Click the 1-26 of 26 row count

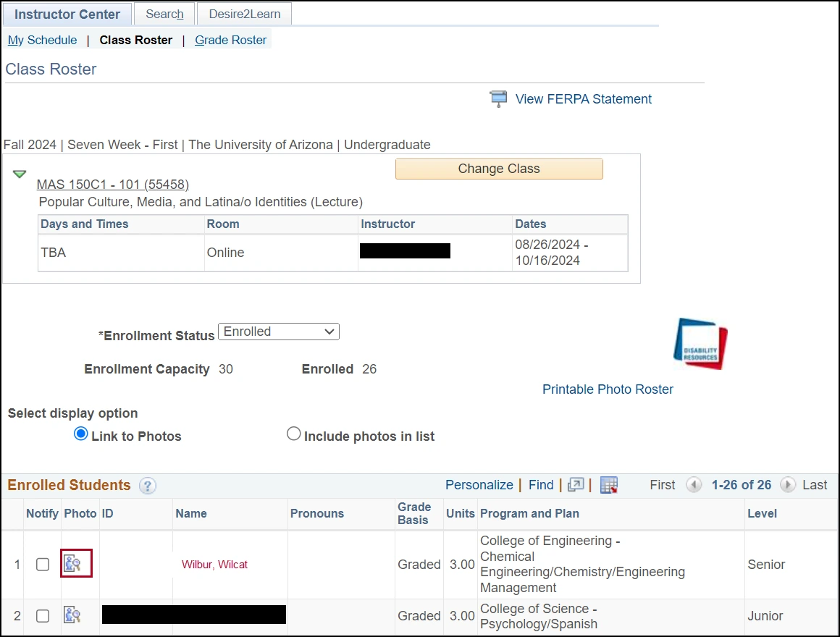point(741,485)
